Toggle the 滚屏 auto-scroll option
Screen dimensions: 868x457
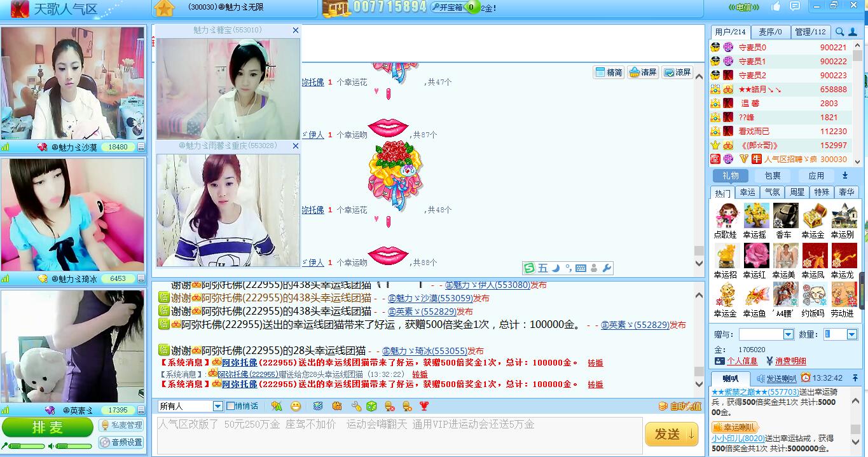click(677, 72)
